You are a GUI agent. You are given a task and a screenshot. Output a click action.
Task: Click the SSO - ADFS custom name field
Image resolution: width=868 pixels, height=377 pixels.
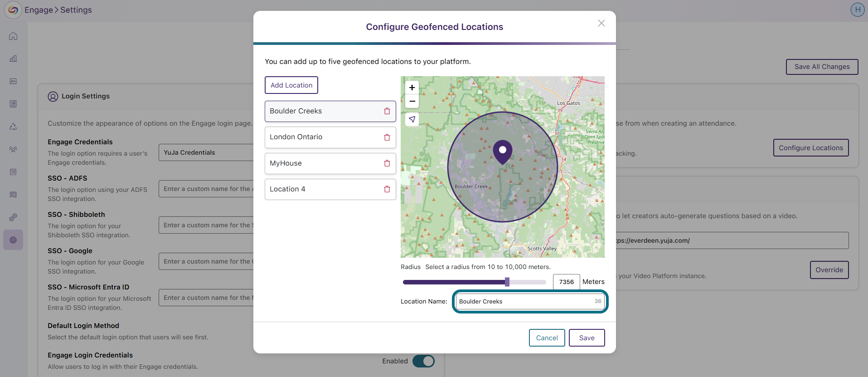click(206, 189)
